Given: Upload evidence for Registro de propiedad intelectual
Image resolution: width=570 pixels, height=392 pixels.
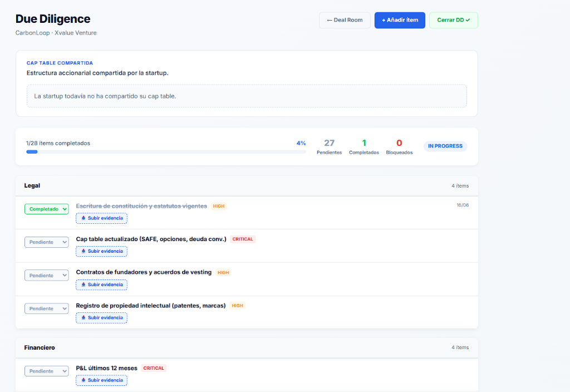Looking at the screenshot, I should click(101, 318).
